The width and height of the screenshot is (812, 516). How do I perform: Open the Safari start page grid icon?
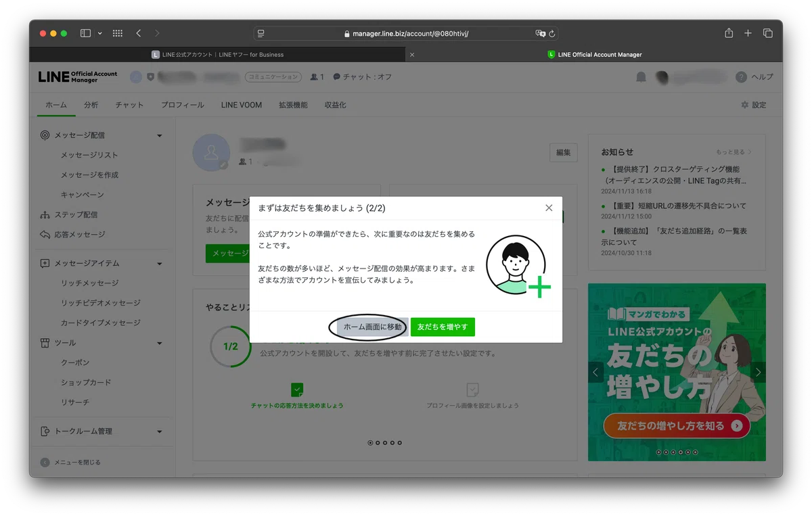tap(117, 33)
